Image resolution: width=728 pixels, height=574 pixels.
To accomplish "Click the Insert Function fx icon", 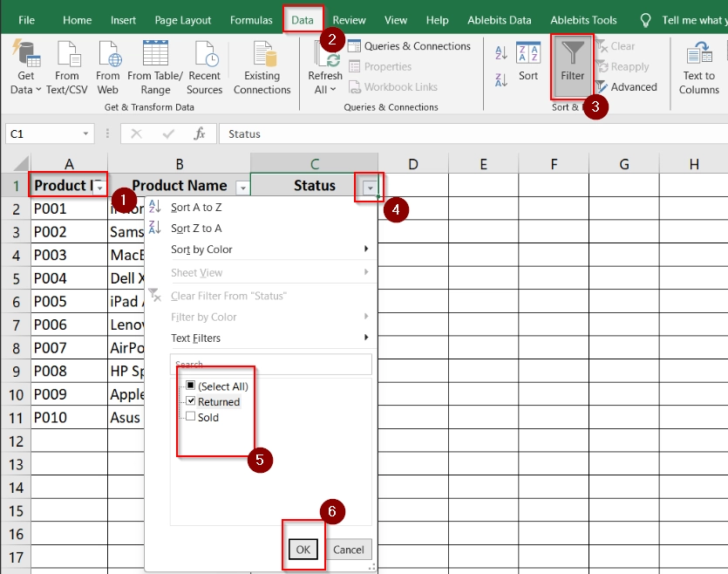I will [200, 133].
